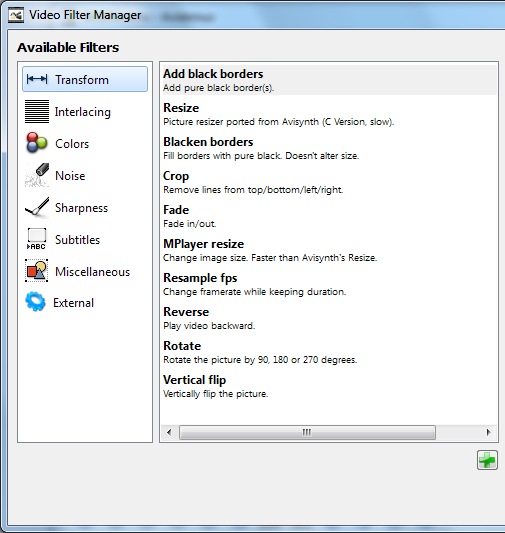Click 'Add pure black border(s).' description

219,88
